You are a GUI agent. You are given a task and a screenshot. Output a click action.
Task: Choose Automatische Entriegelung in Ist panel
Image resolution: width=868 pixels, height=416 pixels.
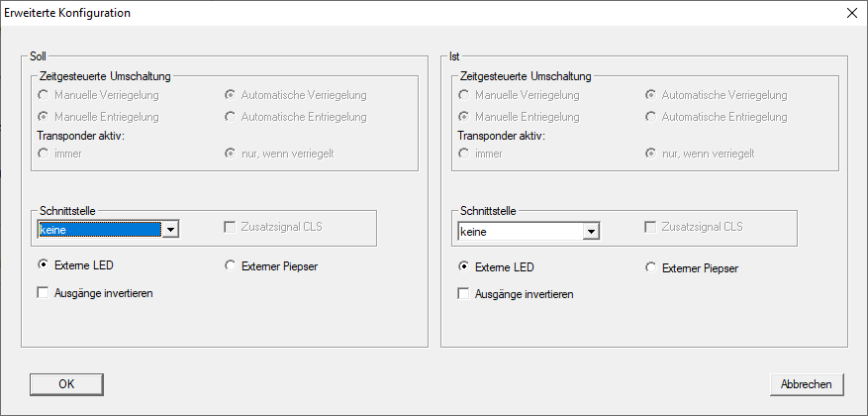pos(651,117)
